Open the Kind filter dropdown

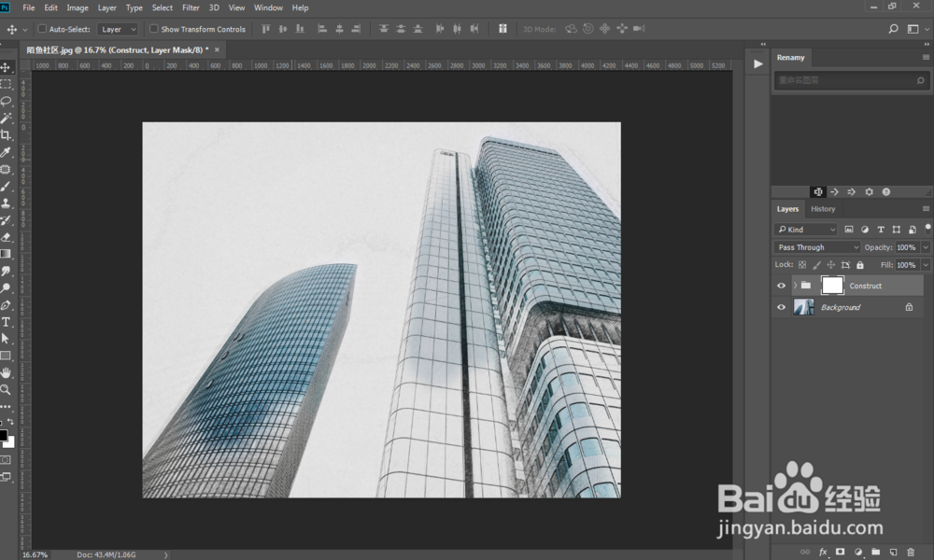pos(805,229)
